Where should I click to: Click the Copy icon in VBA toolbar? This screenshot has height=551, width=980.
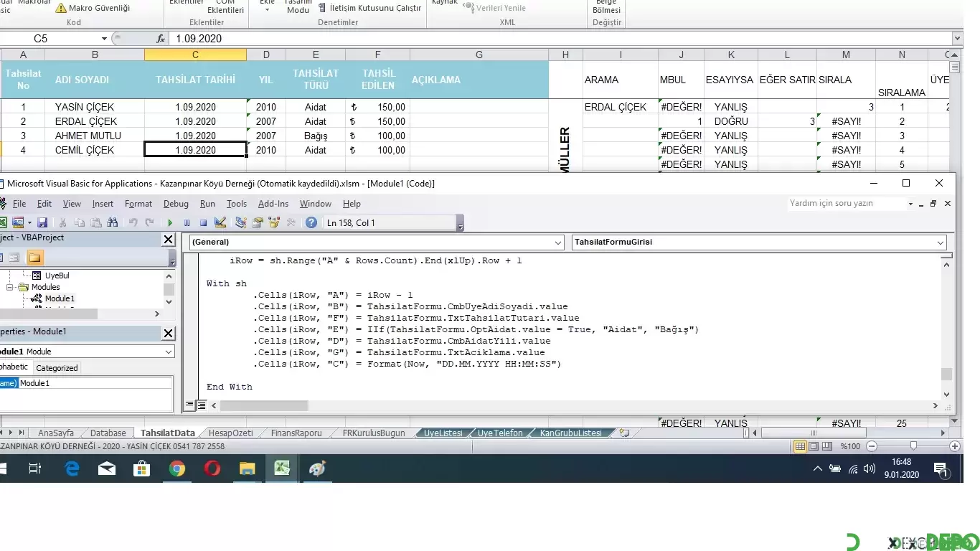tap(79, 222)
